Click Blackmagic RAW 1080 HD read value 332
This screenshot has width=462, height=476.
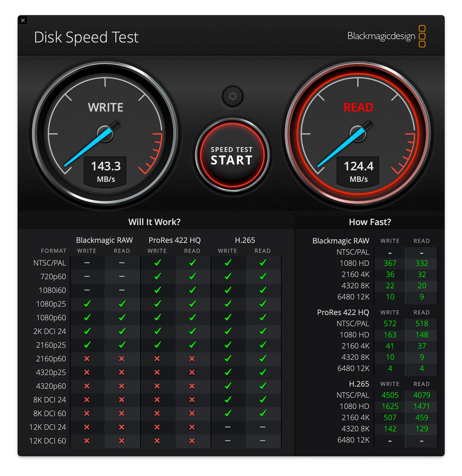point(422,263)
